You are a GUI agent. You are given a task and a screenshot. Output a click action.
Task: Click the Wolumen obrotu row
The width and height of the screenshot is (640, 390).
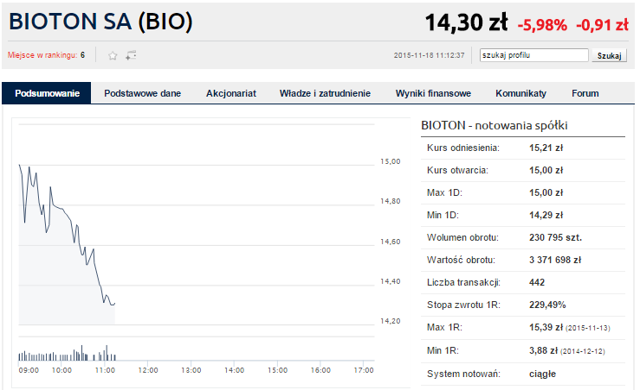click(523, 237)
